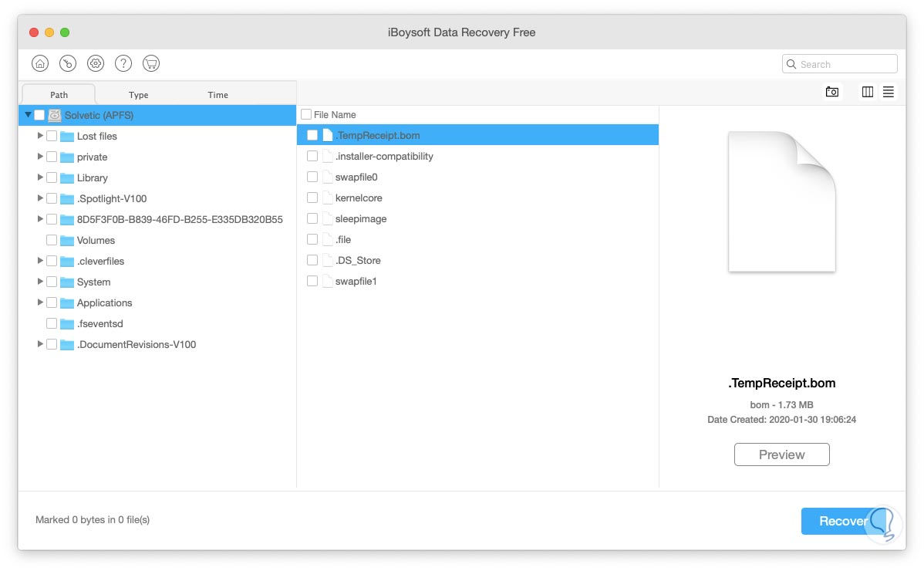Image resolution: width=924 pixels, height=571 pixels.
Task: Click the File Name column header
Action: click(335, 114)
